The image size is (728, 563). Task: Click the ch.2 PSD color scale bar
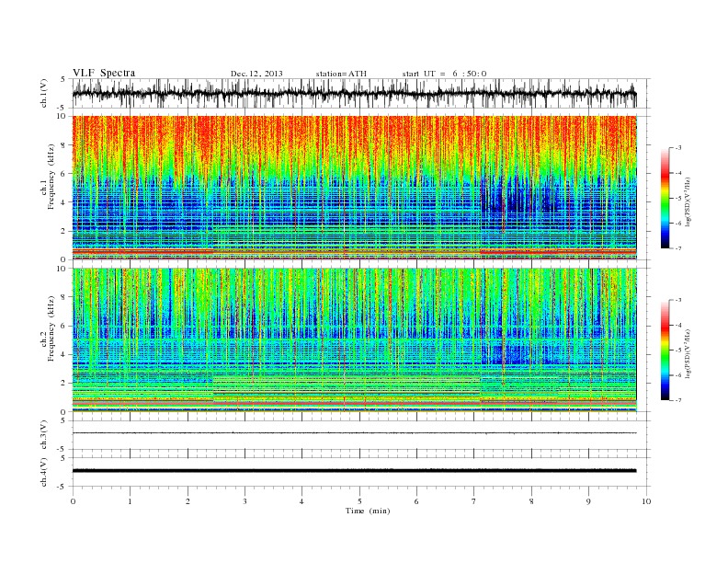point(665,350)
